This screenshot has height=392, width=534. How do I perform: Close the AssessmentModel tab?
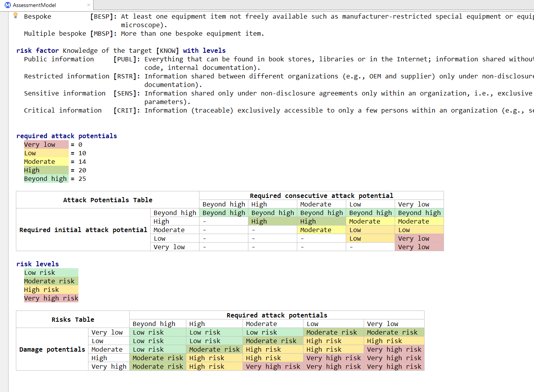pos(88,5)
